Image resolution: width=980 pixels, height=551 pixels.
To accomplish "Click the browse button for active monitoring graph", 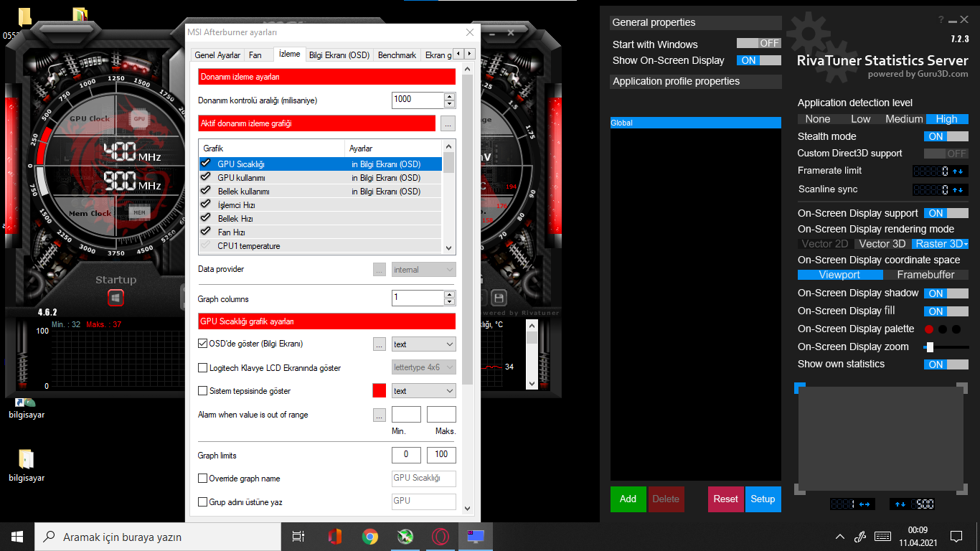I will (448, 123).
